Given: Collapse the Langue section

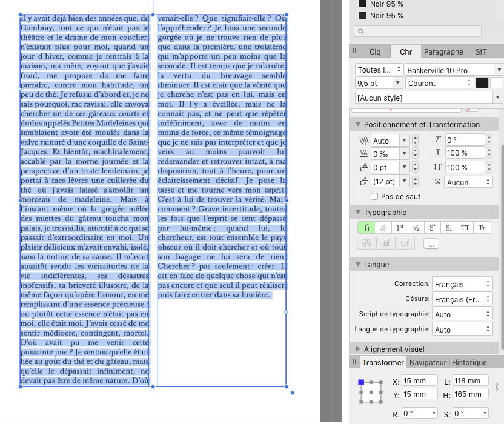Looking at the screenshot, I should tap(358, 264).
